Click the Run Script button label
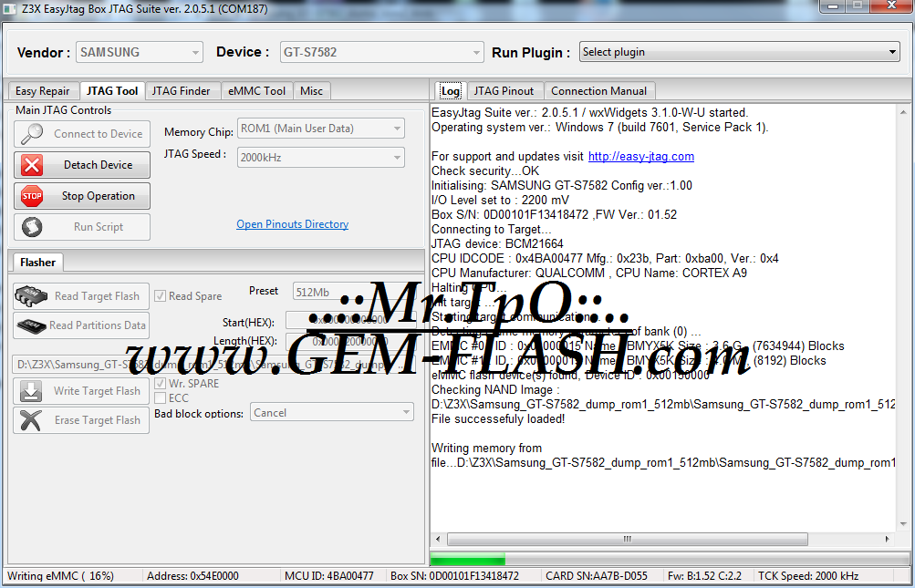Screen dimensions: 915x588 coord(98,227)
